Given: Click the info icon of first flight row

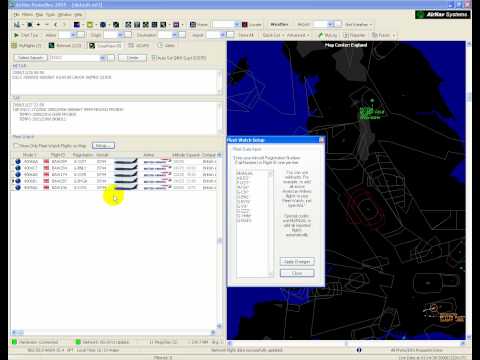Looking at the screenshot, I should coord(18,161).
